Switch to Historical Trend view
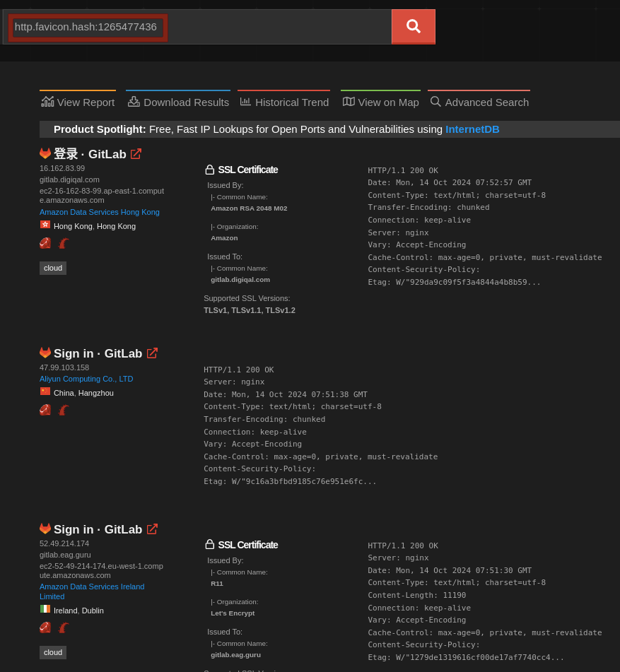The image size is (620, 672). 284,102
